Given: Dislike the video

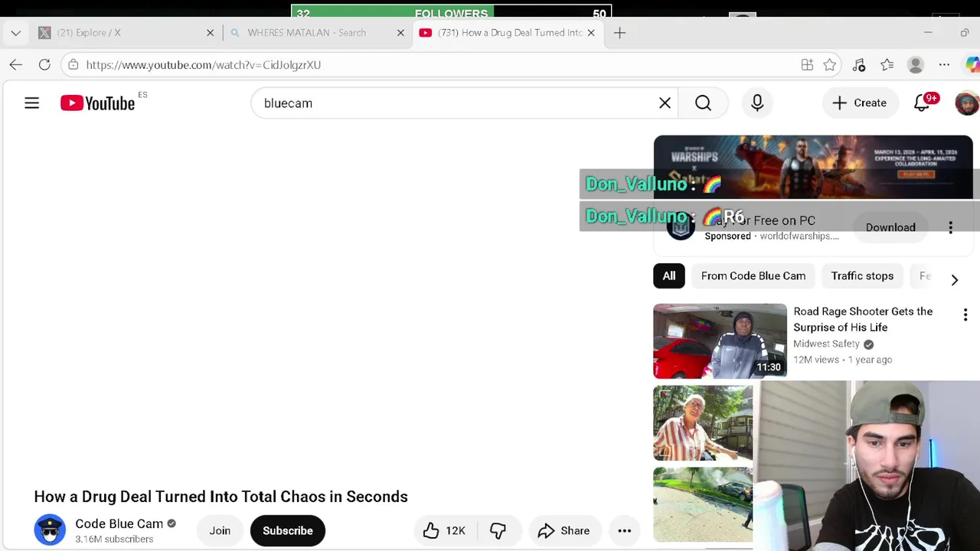Looking at the screenshot, I should coord(498,530).
